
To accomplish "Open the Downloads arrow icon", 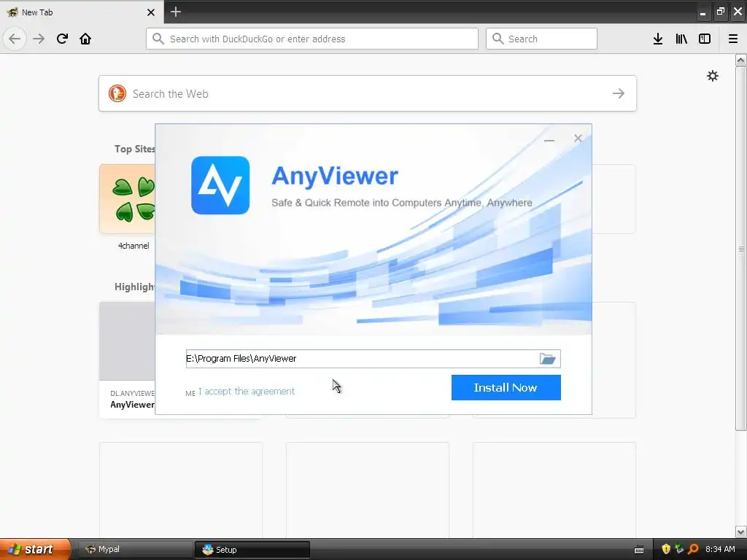I will click(658, 39).
